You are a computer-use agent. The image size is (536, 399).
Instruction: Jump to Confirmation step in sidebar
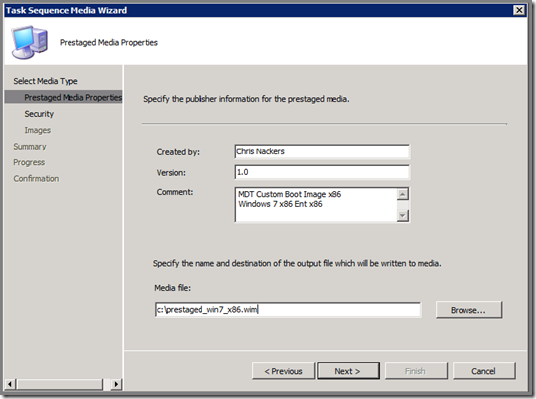(x=36, y=178)
